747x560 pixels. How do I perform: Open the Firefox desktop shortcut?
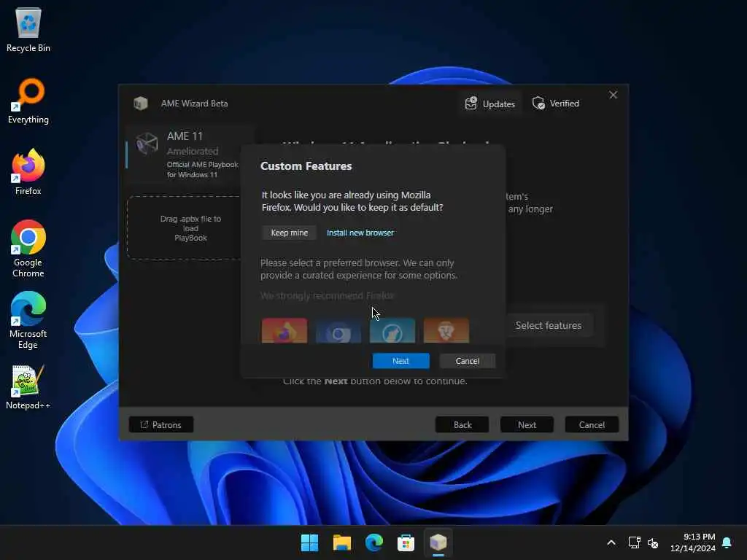tap(28, 172)
